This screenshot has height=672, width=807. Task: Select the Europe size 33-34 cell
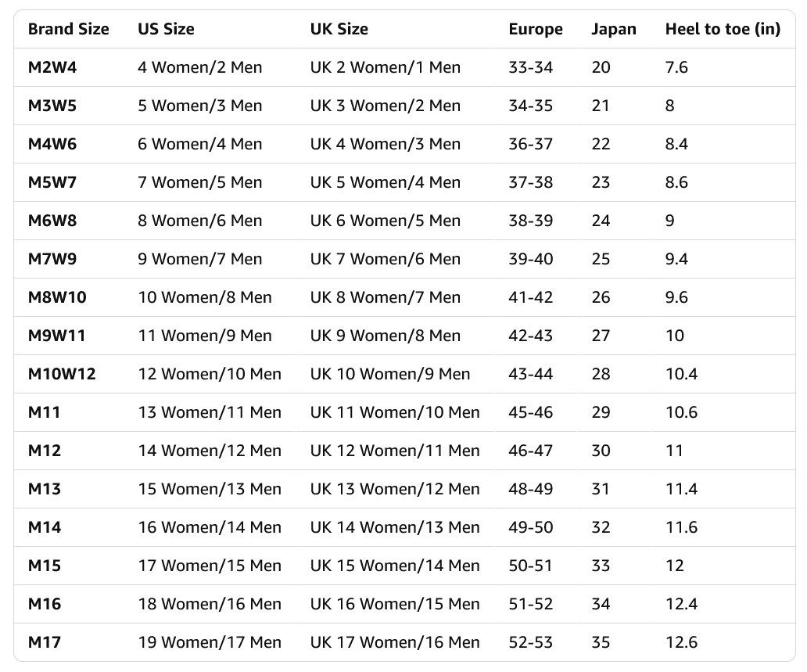point(531,67)
